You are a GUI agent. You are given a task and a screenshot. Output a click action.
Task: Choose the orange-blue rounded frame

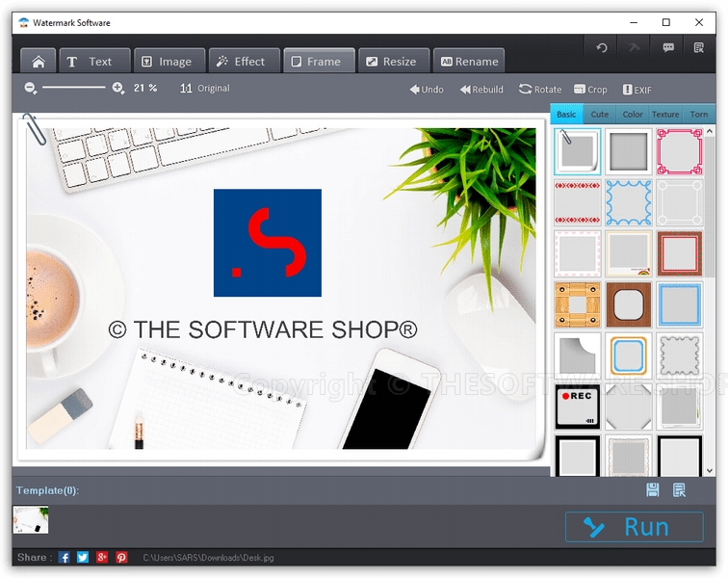tap(629, 355)
